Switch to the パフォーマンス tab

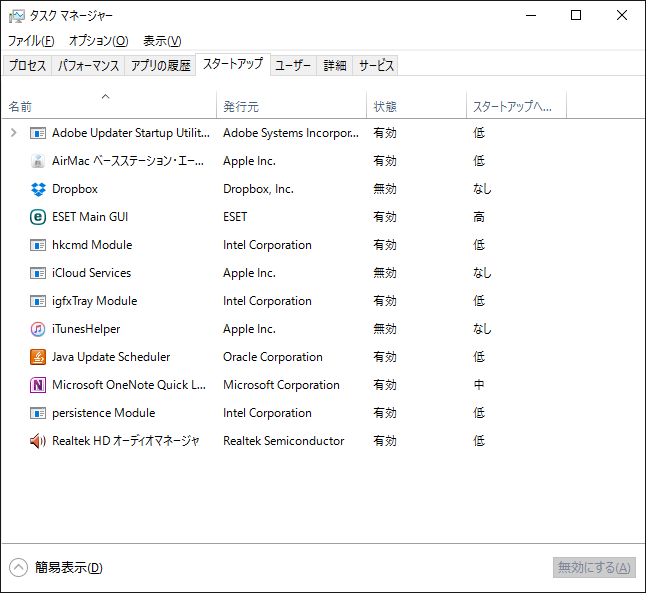tap(89, 66)
